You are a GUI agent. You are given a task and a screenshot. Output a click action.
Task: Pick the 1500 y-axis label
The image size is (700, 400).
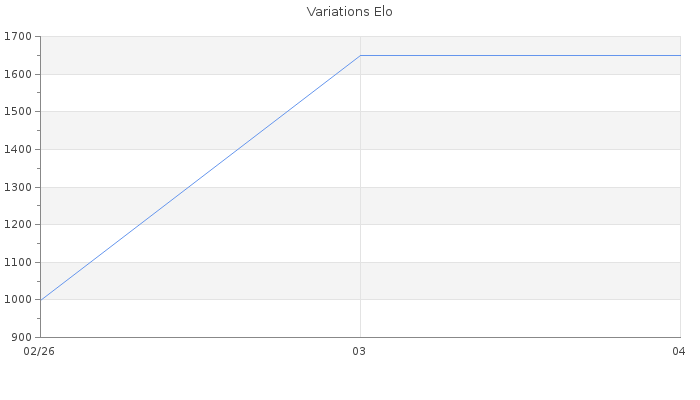19,112
